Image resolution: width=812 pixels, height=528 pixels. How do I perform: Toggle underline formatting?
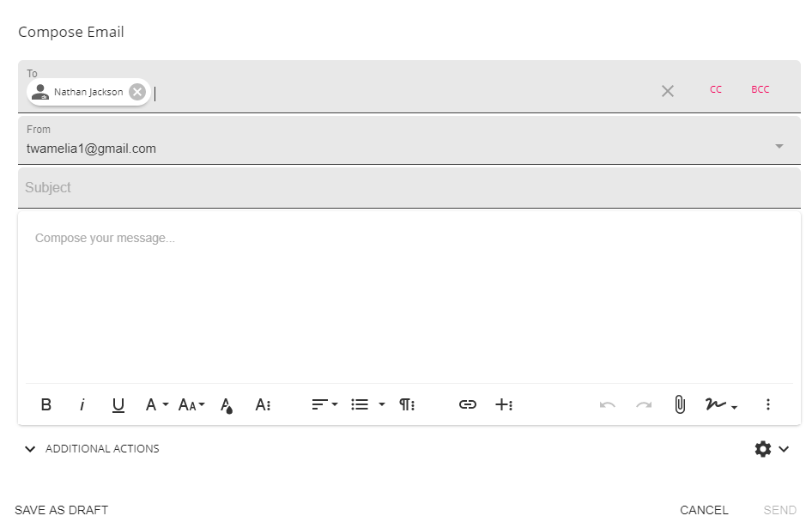tap(118, 404)
